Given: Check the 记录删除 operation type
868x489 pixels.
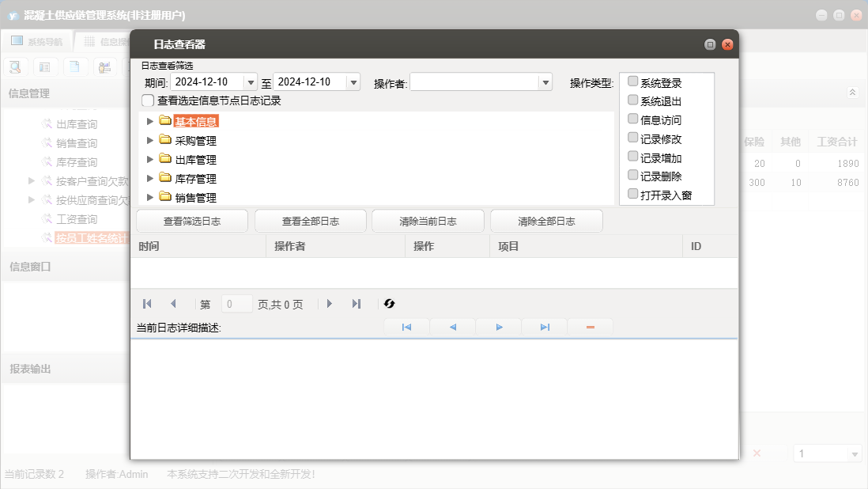Looking at the screenshot, I should 632,176.
